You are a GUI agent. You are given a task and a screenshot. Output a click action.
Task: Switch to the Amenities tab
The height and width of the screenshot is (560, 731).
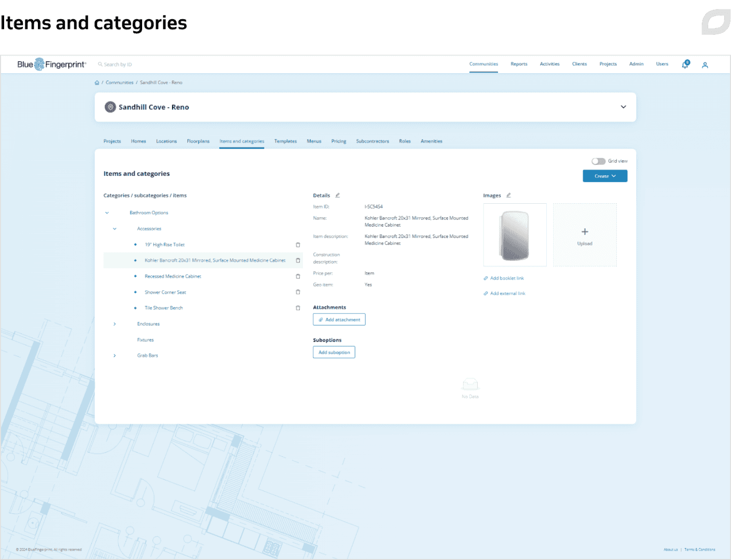(x=432, y=141)
